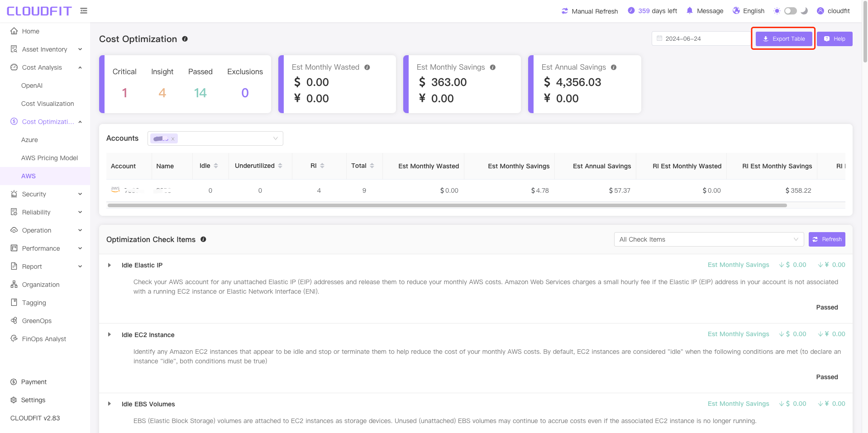
Task: Click the info icon beside Est Annual Savings
Action: (614, 67)
